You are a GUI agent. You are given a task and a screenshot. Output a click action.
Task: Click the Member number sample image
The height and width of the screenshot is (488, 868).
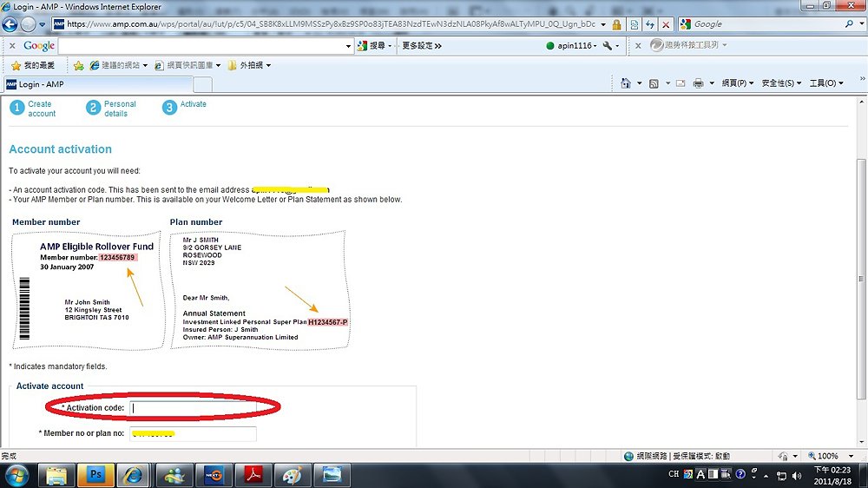click(x=88, y=291)
